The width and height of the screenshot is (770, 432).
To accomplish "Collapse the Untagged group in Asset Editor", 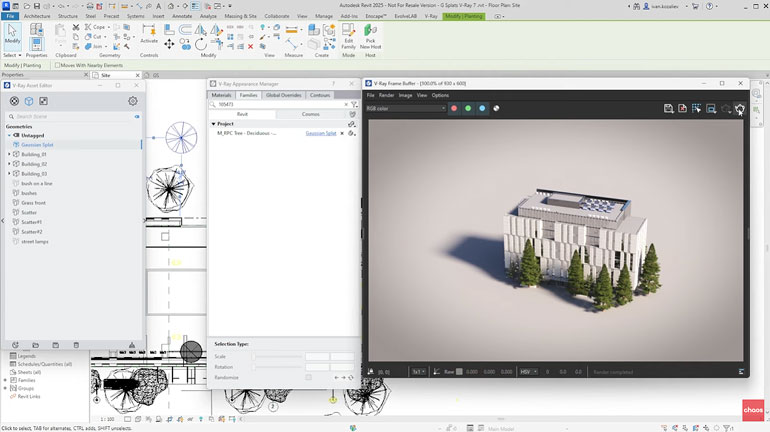I will (9, 135).
